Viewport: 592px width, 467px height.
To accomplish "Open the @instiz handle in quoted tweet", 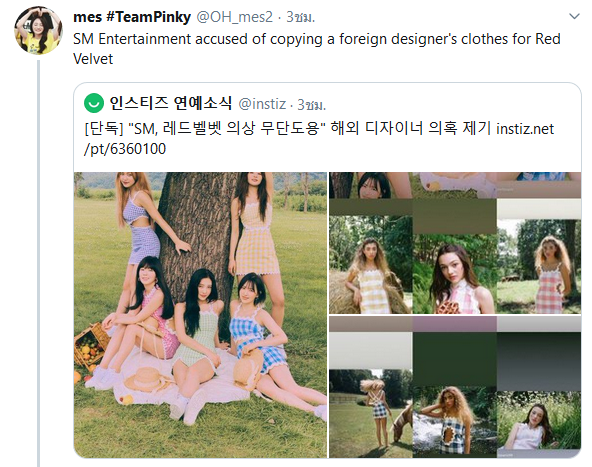I will click(x=262, y=104).
